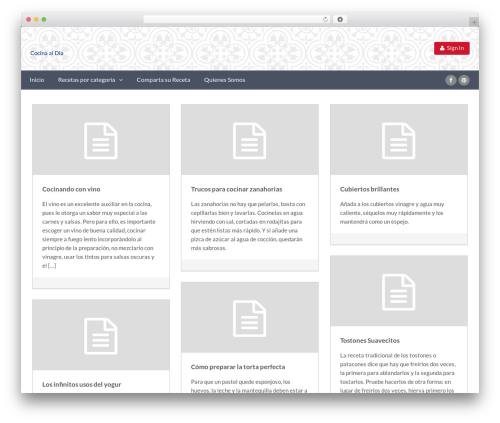Image resolution: width=500 pixels, height=423 pixels.
Task: Click the Facebook icon in navigation bar
Action: pos(451,80)
